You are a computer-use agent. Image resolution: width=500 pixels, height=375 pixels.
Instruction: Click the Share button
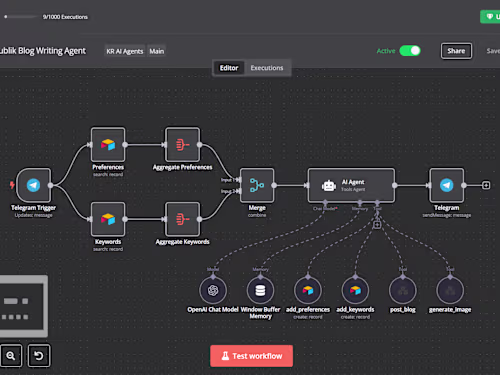(x=456, y=51)
